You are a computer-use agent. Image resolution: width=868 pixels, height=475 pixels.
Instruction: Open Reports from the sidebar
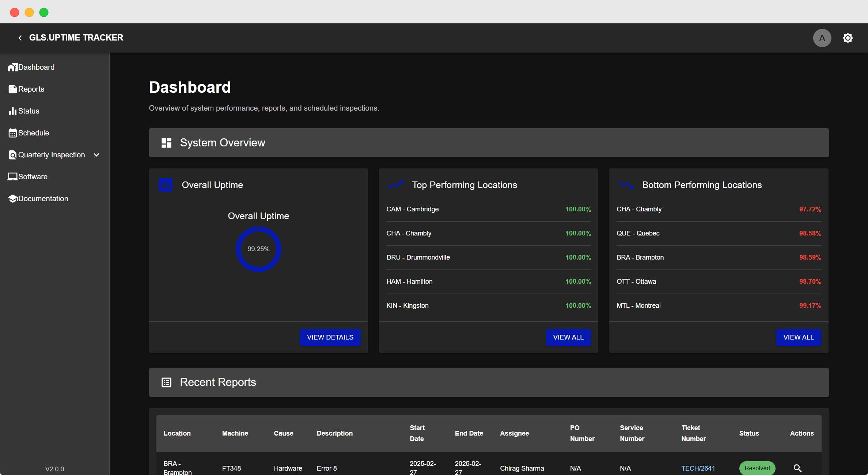[x=31, y=89]
